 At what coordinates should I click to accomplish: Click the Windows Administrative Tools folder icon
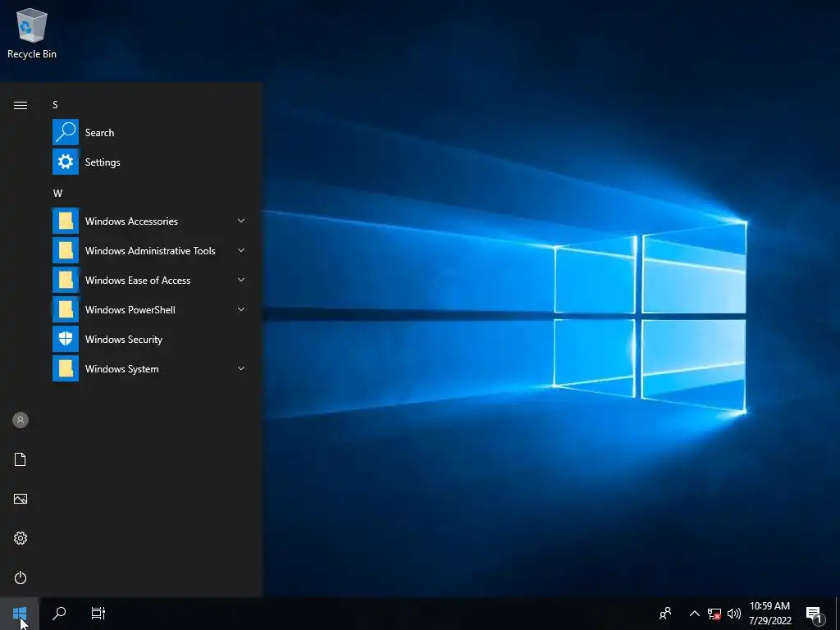tap(66, 250)
